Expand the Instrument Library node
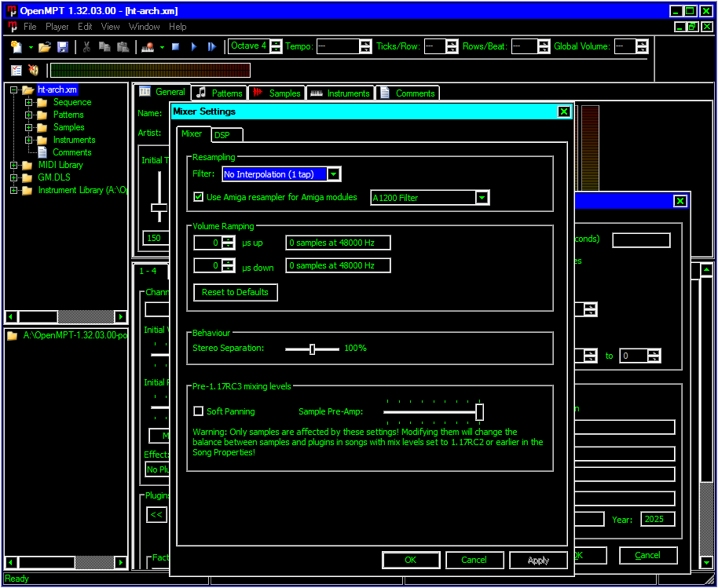The width and height of the screenshot is (718, 588). point(13,190)
